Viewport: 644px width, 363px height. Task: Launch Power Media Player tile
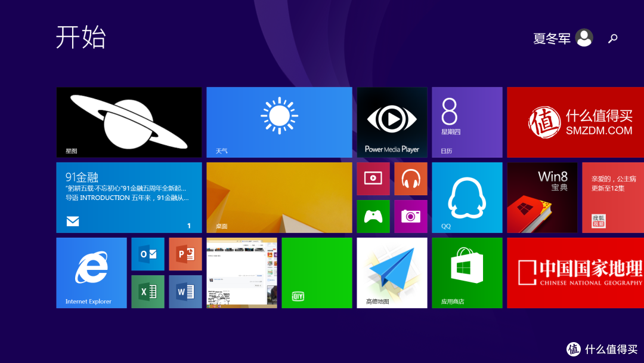(x=392, y=122)
